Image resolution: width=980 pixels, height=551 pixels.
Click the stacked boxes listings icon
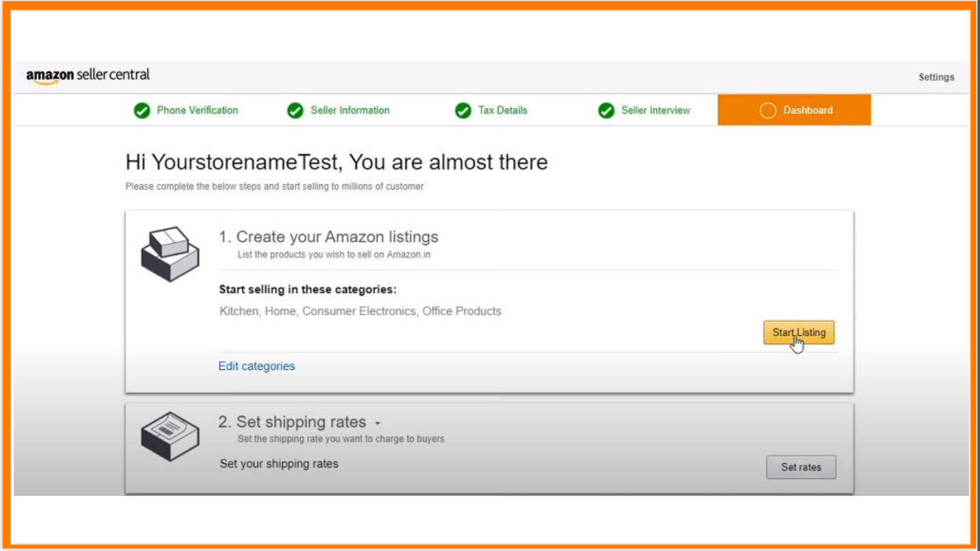pyautogui.click(x=170, y=254)
